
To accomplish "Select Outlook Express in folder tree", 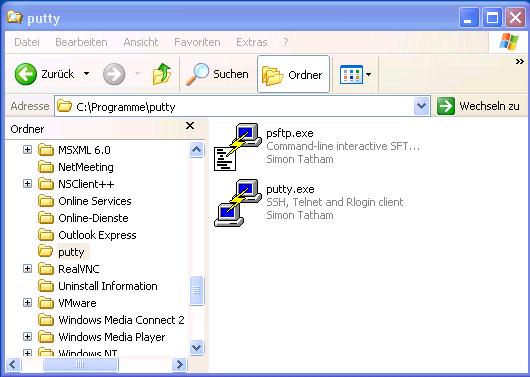I will pyautogui.click(x=97, y=235).
